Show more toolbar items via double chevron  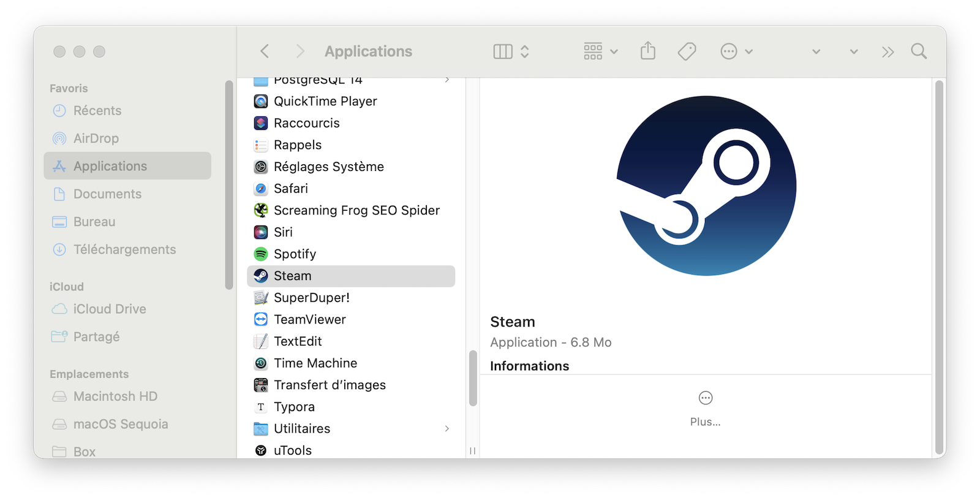888,52
